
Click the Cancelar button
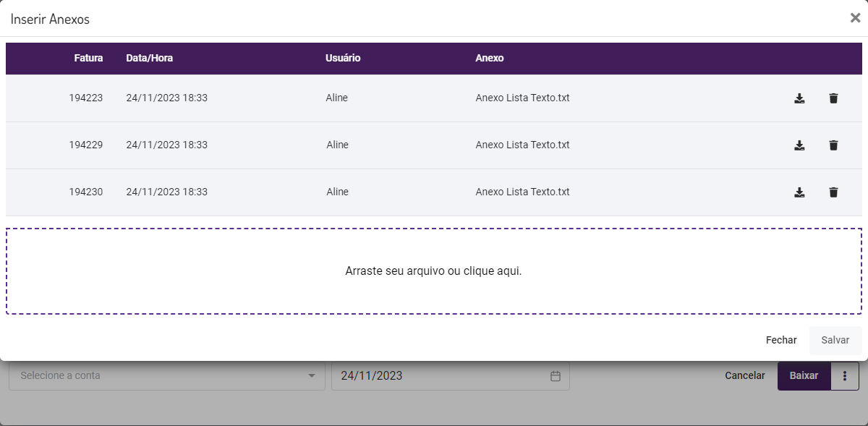(744, 376)
